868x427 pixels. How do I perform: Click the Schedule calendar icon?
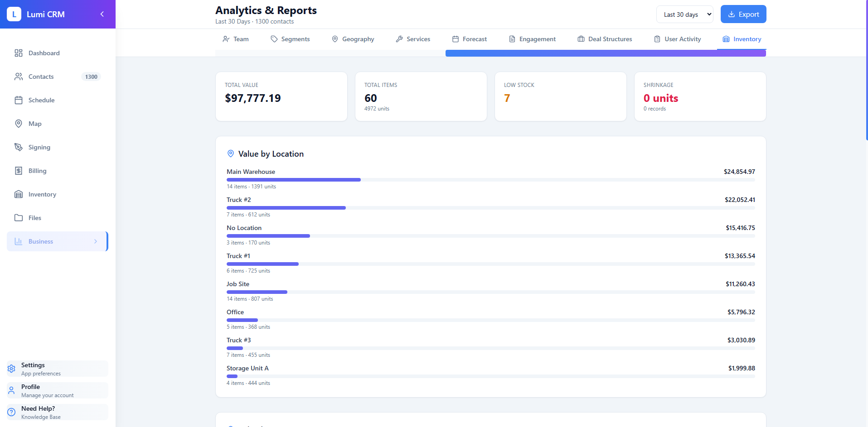(19, 100)
